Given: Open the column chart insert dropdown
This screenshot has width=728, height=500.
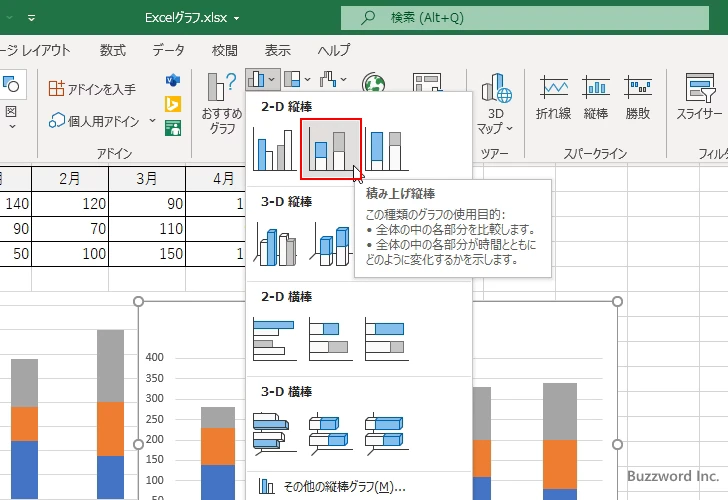Looking at the screenshot, I should coord(263,79).
